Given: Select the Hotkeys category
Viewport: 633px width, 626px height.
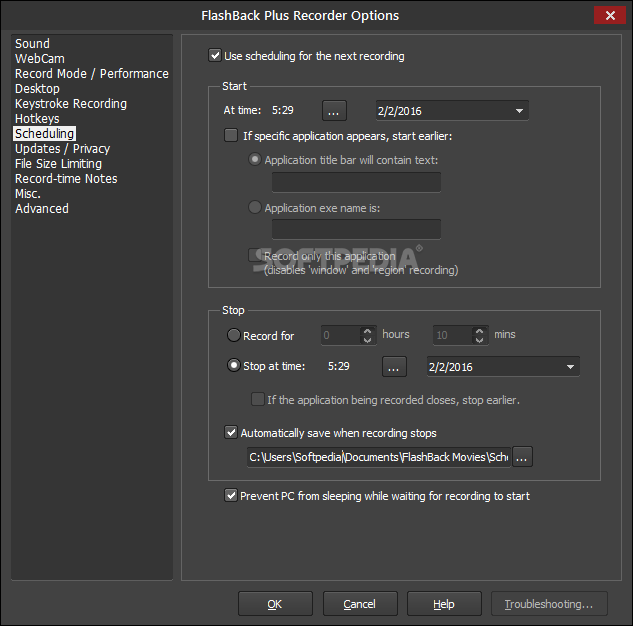Looking at the screenshot, I should [x=37, y=119].
